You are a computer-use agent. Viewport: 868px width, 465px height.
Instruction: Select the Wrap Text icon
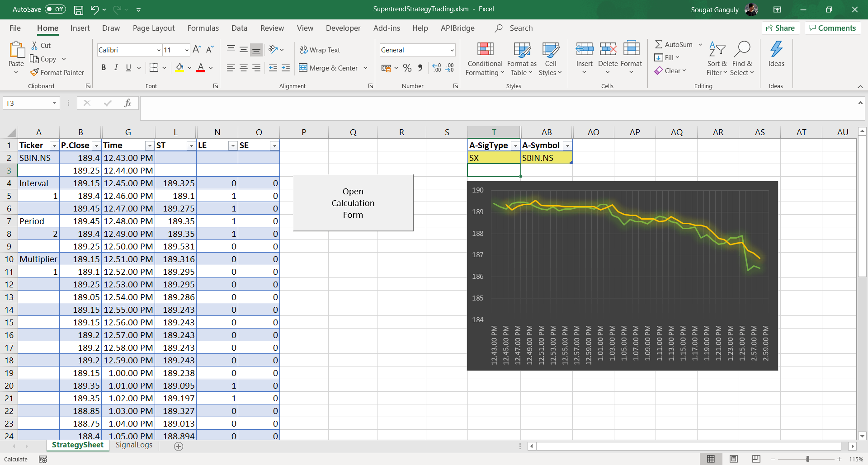point(303,50)
